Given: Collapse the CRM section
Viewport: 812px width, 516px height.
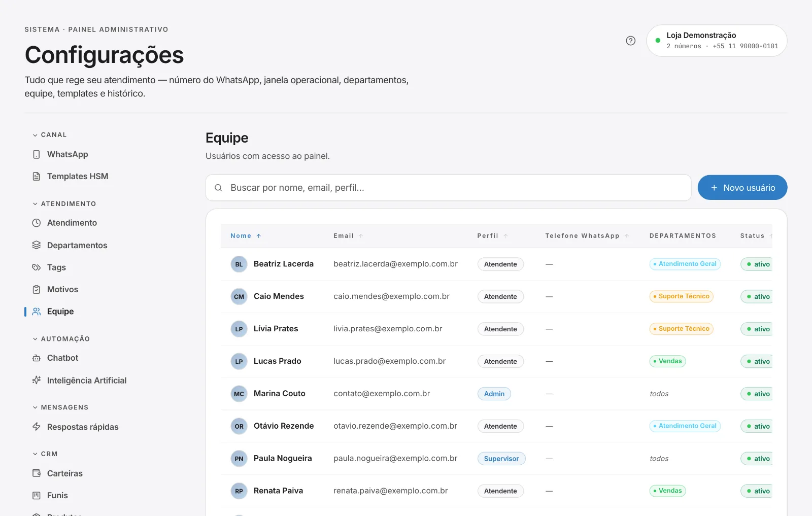Looking at the screenshot, I should click(45, 454).
